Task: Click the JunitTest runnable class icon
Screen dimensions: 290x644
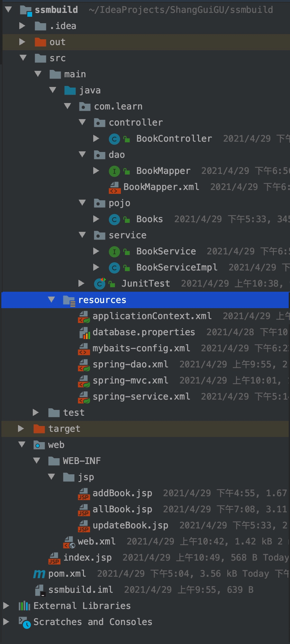Action: (100, 284)
